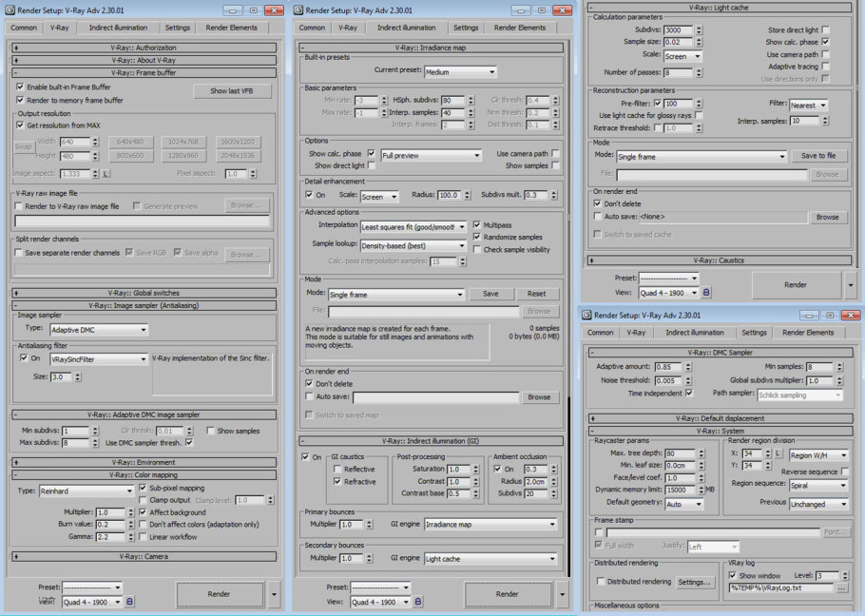Open the Sample lookup Density-based dropdown
Screen dimensions: 865x616
coord(413,245)
